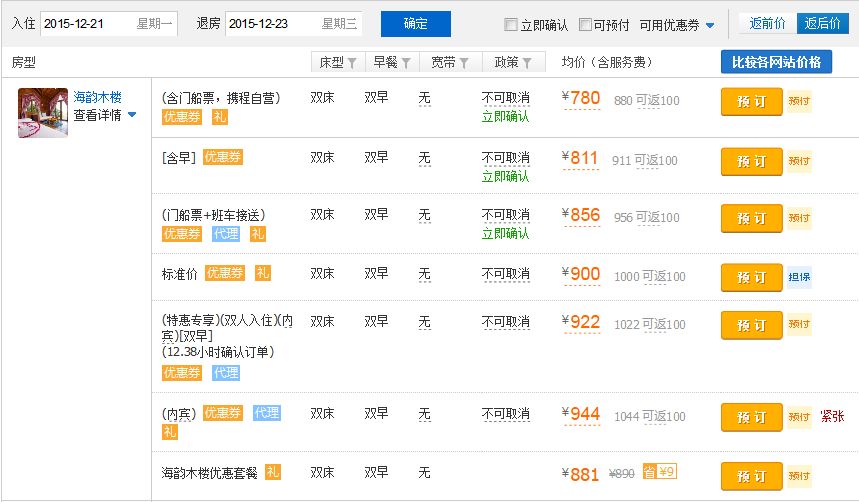Image resolution: width=859 pixels, height=502 pixels.
Task: Click the 省¥9 savings badge
Action: (x=660, y=472)
